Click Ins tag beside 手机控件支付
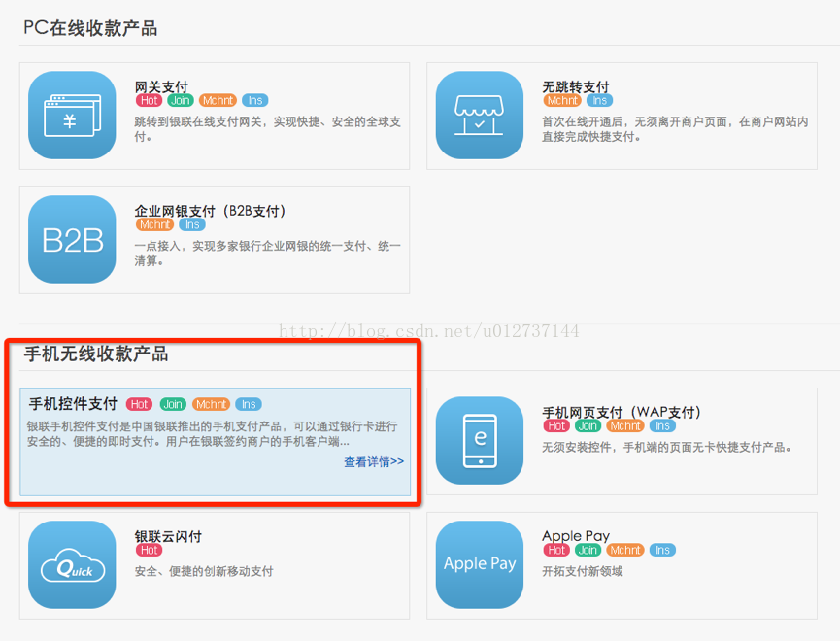 point(249,404)
